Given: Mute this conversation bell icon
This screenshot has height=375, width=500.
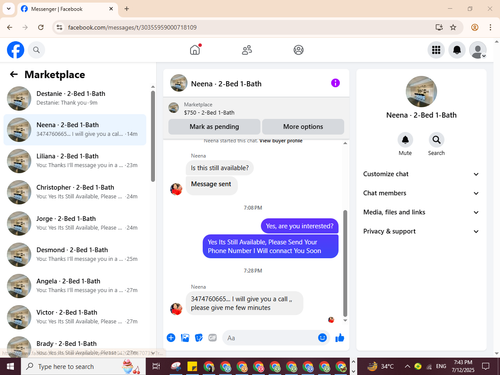Looking at the screenshot, I should [405, 140].
